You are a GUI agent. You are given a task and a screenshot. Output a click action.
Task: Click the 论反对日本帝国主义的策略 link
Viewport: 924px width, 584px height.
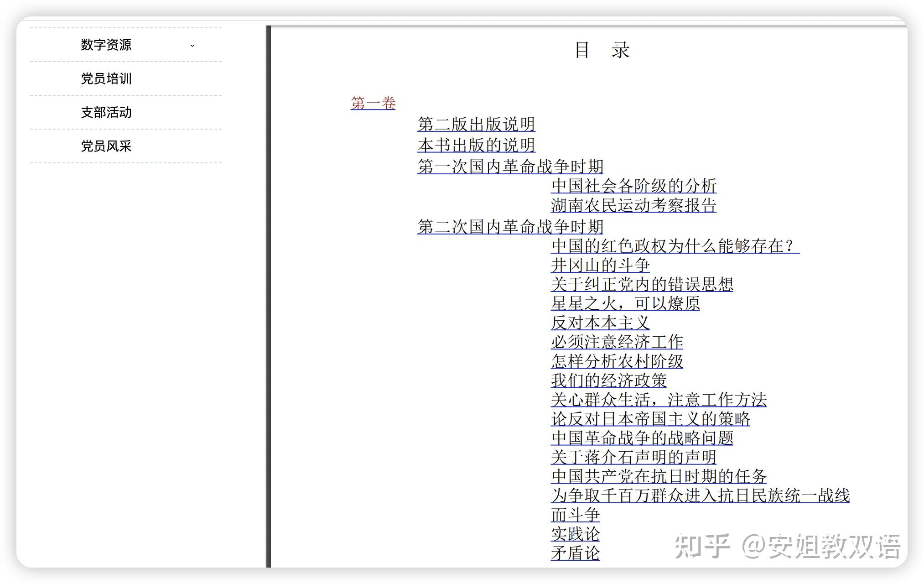(650, 418)
